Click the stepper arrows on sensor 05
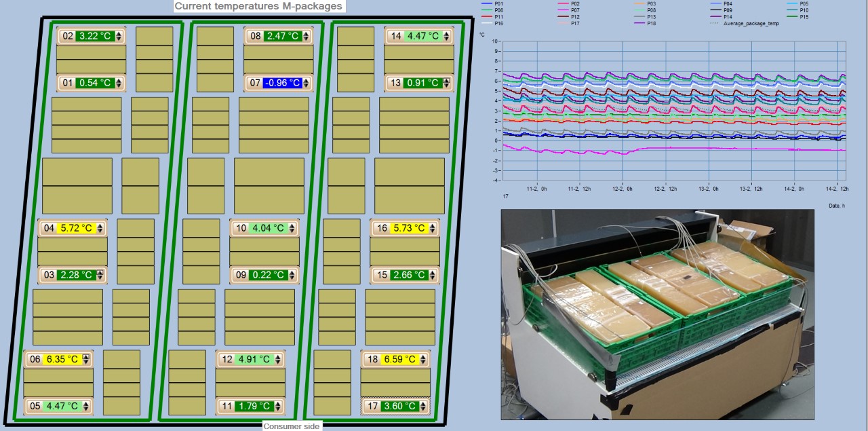Image resolution: width=868 pixels, height=431 pixels. click(x=86, y=407)
